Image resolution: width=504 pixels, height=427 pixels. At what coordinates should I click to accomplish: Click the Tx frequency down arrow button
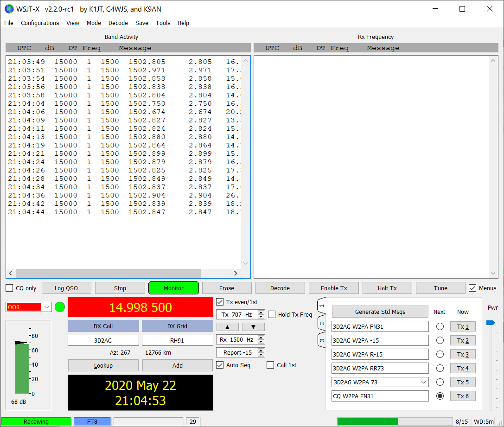pos(253,327)
